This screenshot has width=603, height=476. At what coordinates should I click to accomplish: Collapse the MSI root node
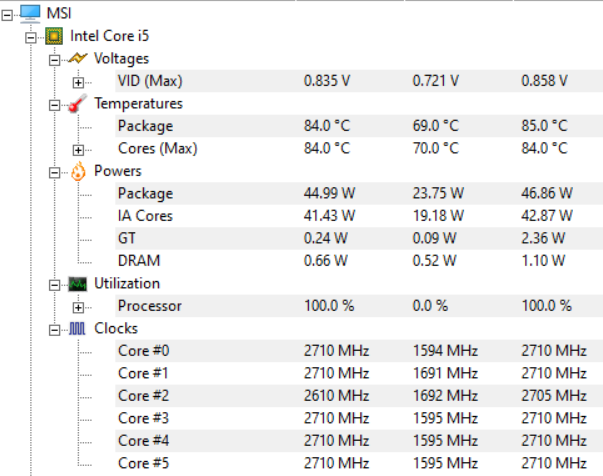coord(9,13)
